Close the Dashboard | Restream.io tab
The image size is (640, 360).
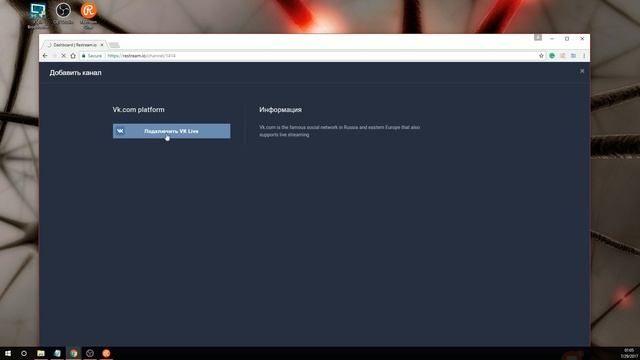coord(102,44)
